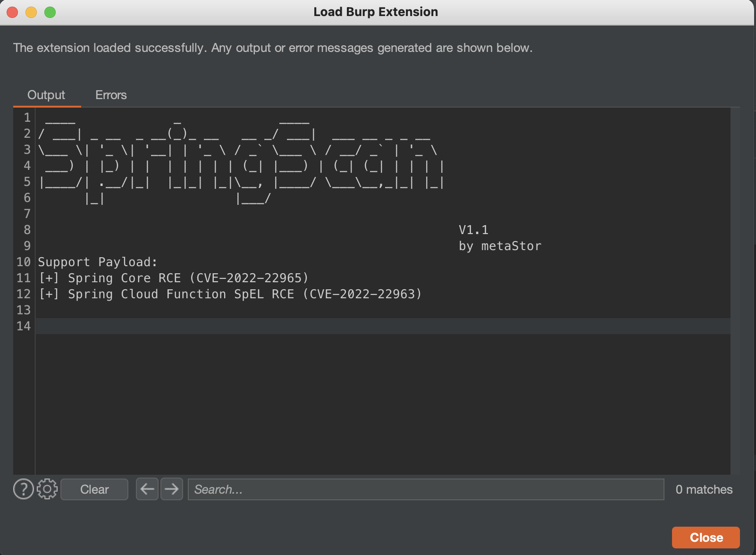Select the 'by metaStor' author text
This screenshot has height=555, width=756.
pos(500,246)
